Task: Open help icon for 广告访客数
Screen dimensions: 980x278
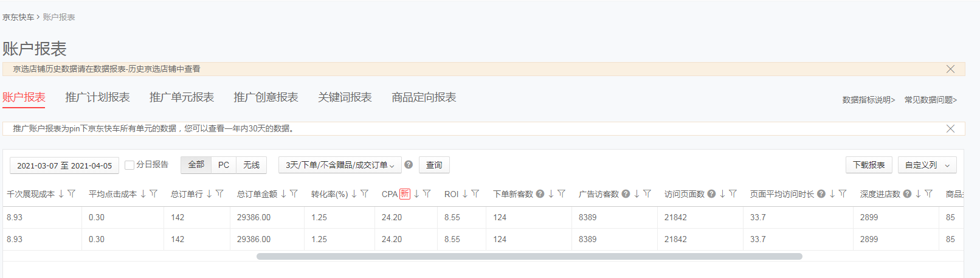Action: point(626,194)
